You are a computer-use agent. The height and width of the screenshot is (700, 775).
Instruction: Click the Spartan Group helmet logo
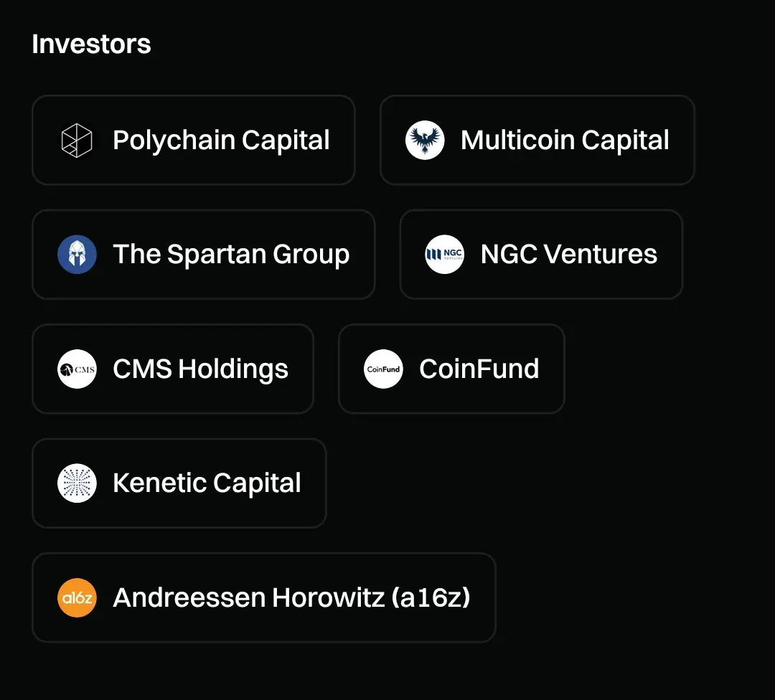[77, 255]
